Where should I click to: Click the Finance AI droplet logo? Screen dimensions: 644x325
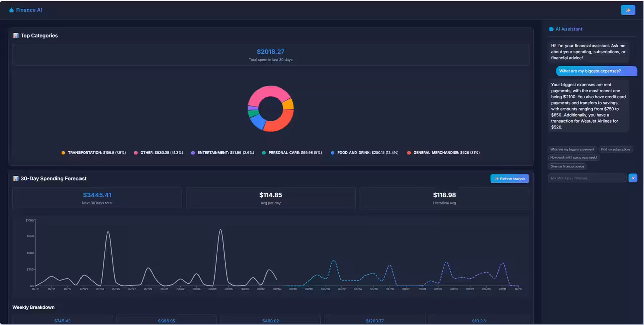pyautogui.click(x=11, y=10)
